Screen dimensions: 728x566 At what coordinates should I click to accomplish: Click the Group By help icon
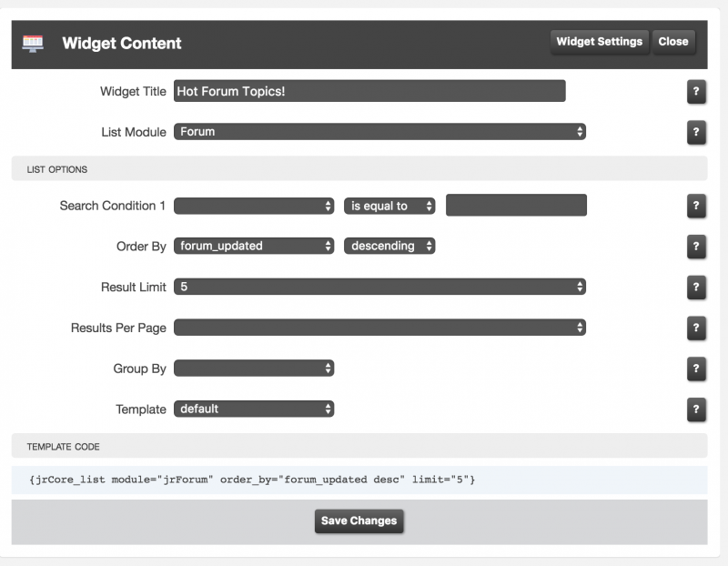pos(696,368)
